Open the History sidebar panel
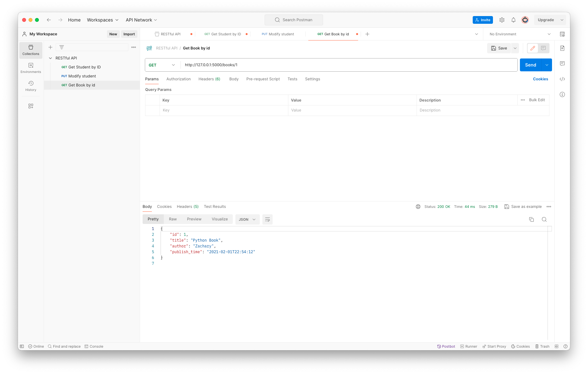The width and height of the screenshot is (588, 374). tap(31, 86)
